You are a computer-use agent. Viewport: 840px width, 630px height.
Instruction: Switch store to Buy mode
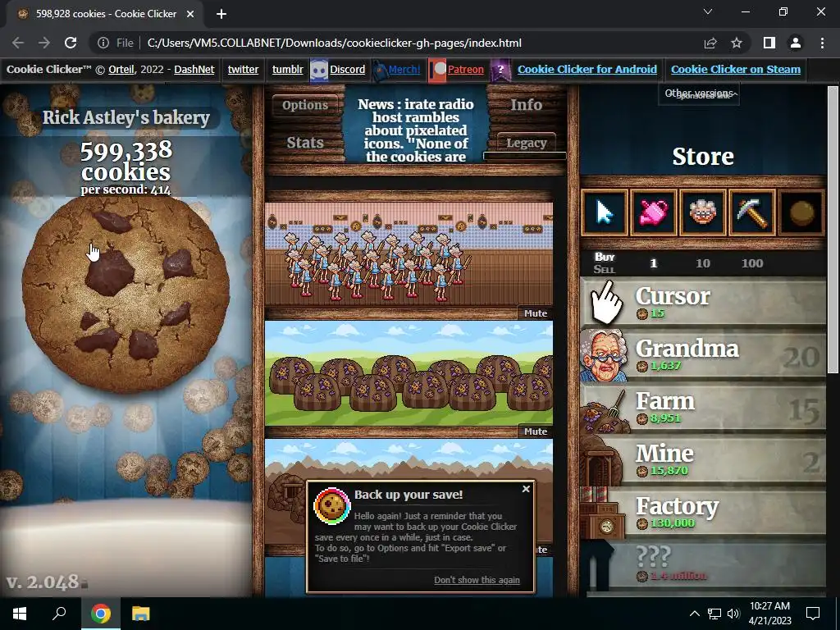pyautogui.click(x=605, y=257)
